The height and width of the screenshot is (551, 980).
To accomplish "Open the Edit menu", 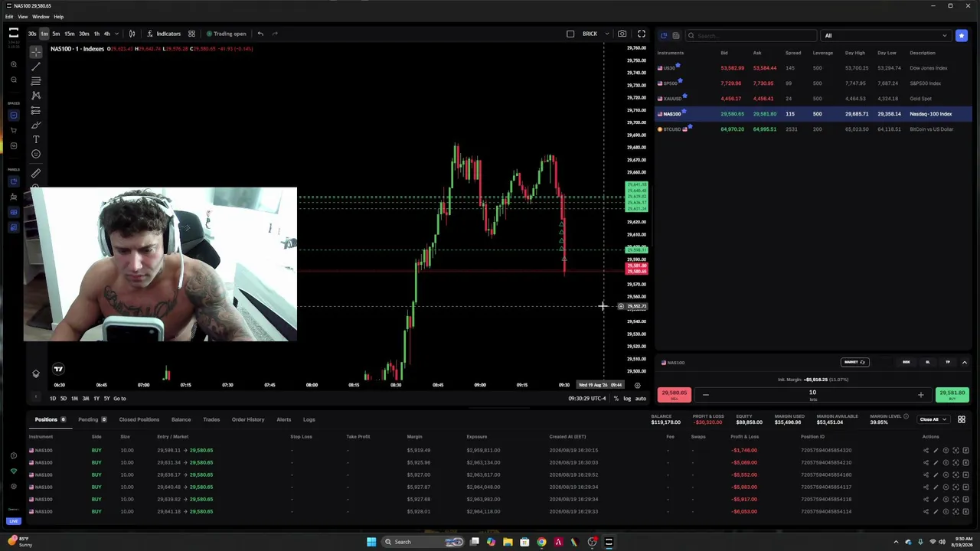I will pyautogui.click(x=9, y=16).
